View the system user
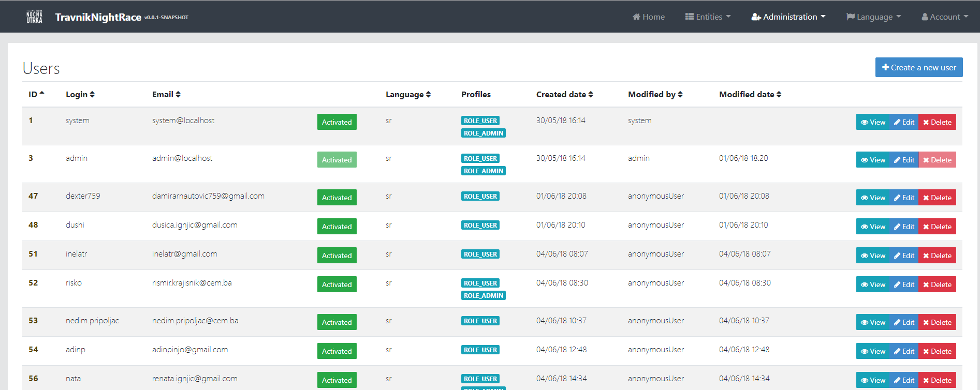The width and height of the screenshot is (980, 390). click(x=873, y=122)
